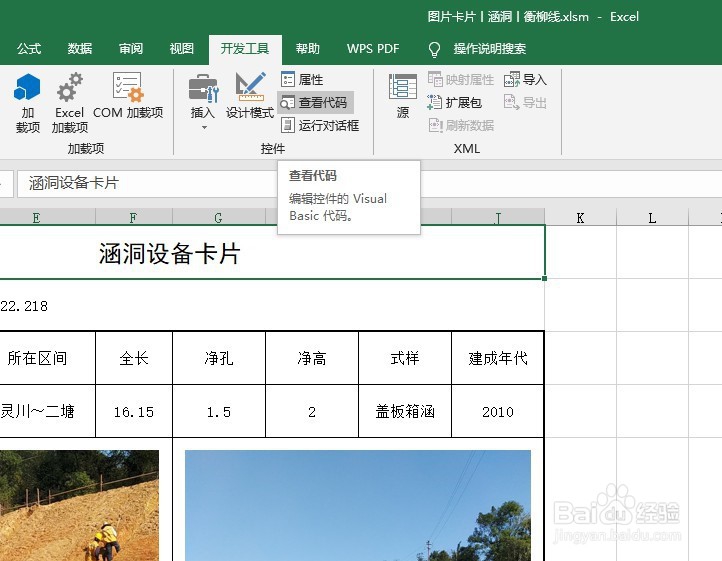Open the 加载项 add-ins button
The height and width of the screenshot is (561, 722).
pyautogui.click(x=27, y=102)
